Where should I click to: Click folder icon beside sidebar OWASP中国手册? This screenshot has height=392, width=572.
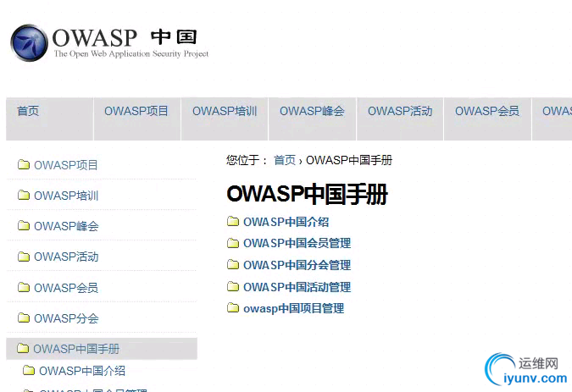(23, 348)
